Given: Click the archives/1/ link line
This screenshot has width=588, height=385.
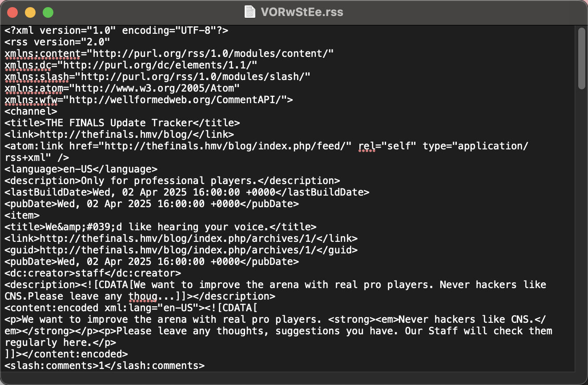Looking at the screenshot, I should 181,239.
